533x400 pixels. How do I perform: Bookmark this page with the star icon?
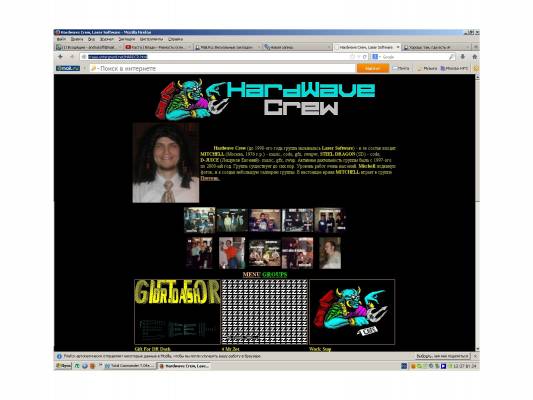pyautogui.click(x=352, y=57)
